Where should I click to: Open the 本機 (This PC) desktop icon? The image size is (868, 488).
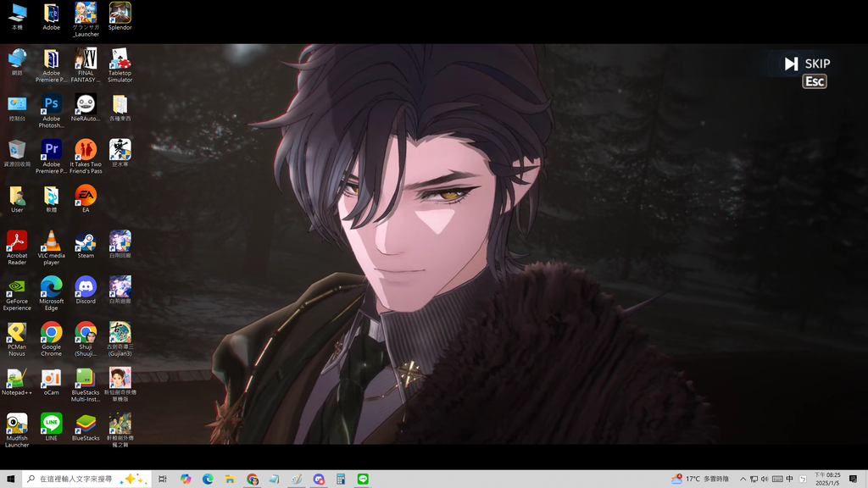17,16
